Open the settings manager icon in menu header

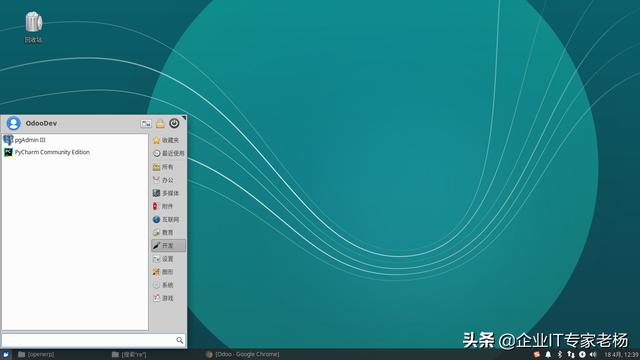(x=146, y=123)
